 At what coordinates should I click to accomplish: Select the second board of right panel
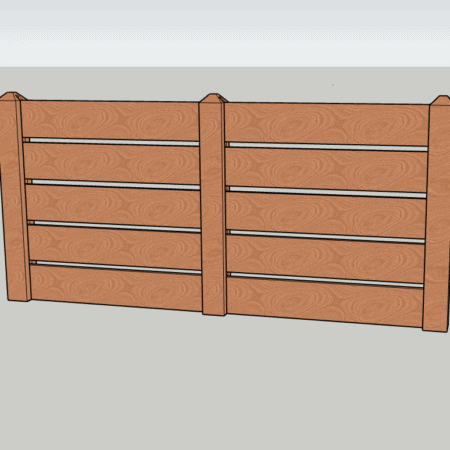[x=327, y=169]
